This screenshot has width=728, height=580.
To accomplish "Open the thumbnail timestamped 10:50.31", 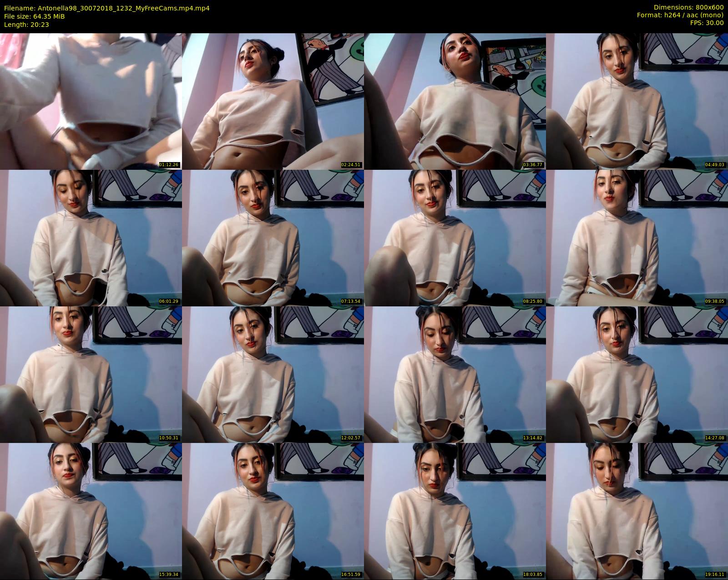I will coord(91,374).
